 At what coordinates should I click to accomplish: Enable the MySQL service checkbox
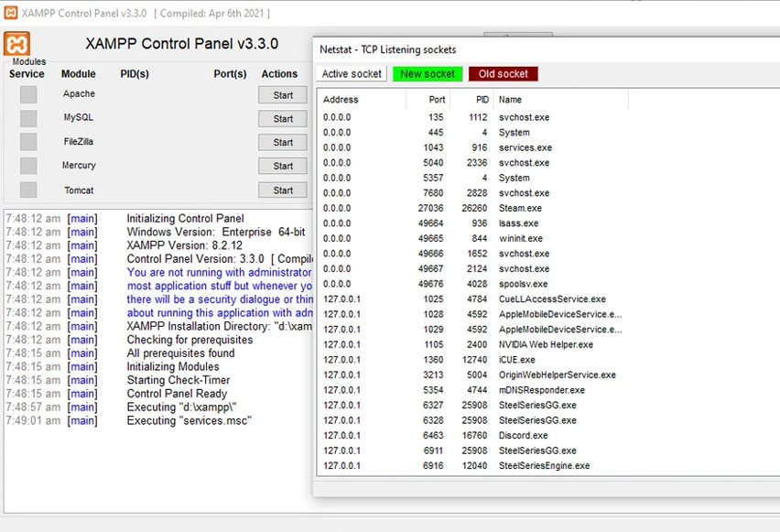pyautogui.click(x=27, y=117)
